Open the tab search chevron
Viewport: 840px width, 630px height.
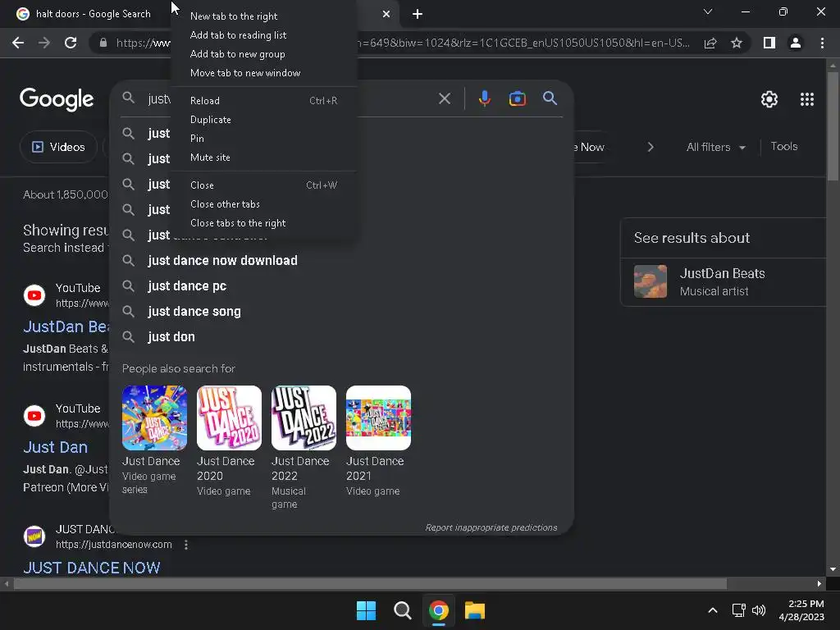[x=708, y=11]
